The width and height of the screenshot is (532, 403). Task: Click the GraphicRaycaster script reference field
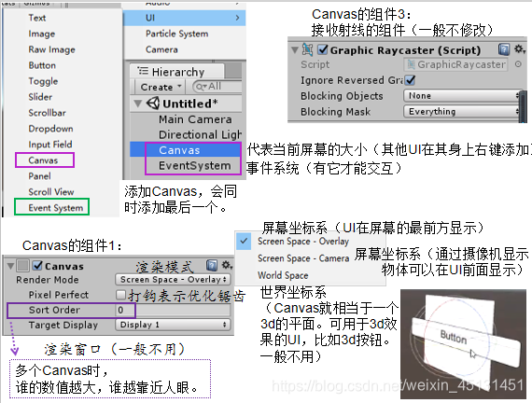point(455,64)
